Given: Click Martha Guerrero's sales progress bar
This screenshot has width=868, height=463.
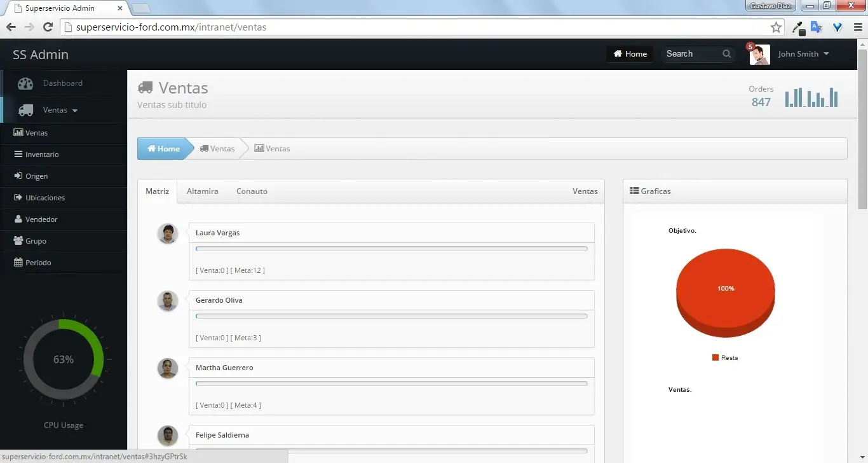Looking at the screenshot, I should point(391,384).
